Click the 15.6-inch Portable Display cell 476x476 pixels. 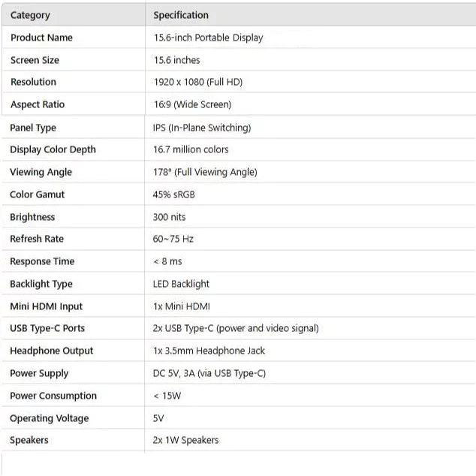(208, 38)
